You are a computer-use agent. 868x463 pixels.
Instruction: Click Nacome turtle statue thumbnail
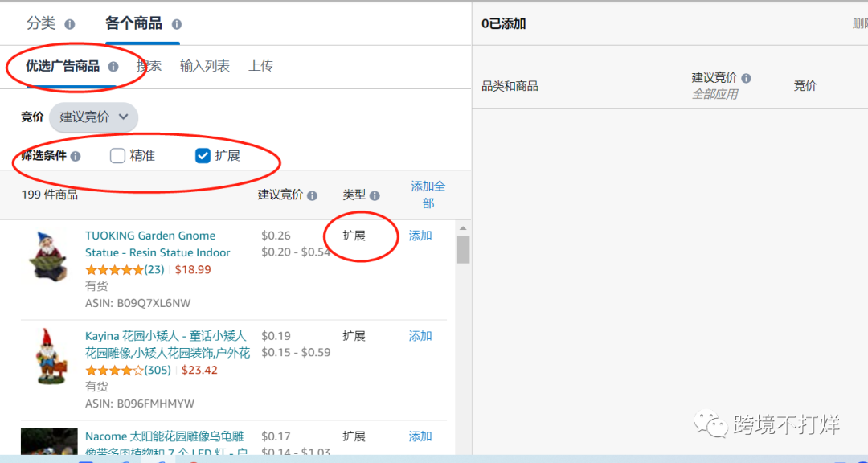pos(49,442)
